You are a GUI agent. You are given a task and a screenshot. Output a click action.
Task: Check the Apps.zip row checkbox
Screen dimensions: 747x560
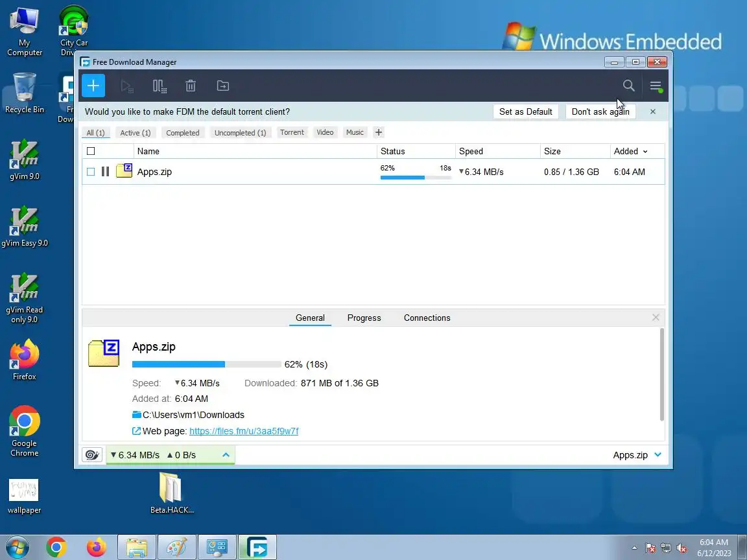(91, 171)
